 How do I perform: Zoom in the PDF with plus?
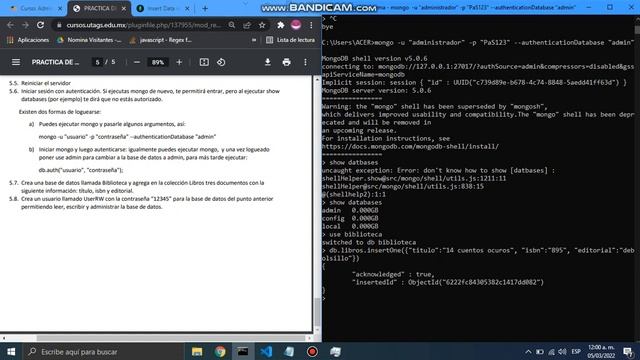(x=179, y=62)
